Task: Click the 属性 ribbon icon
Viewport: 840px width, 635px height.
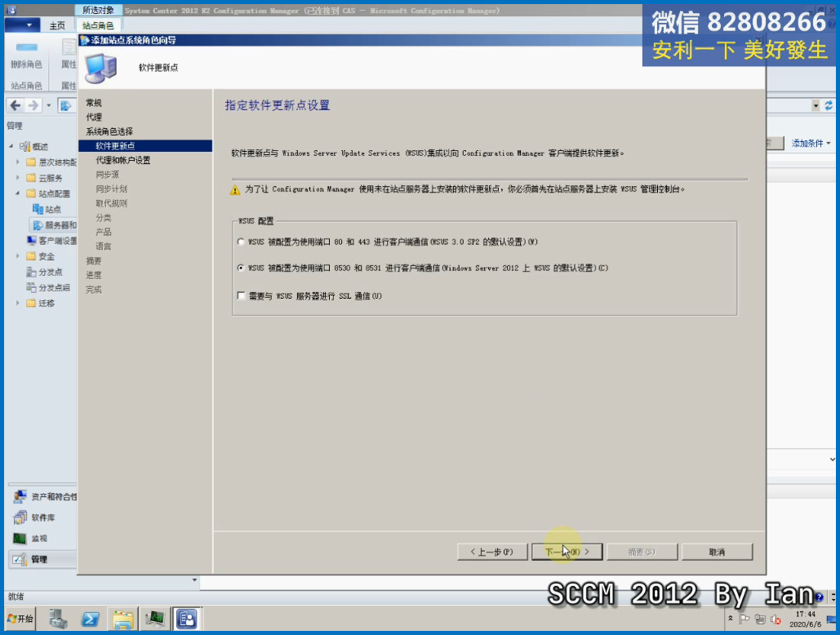Action: tap(68, 55)
